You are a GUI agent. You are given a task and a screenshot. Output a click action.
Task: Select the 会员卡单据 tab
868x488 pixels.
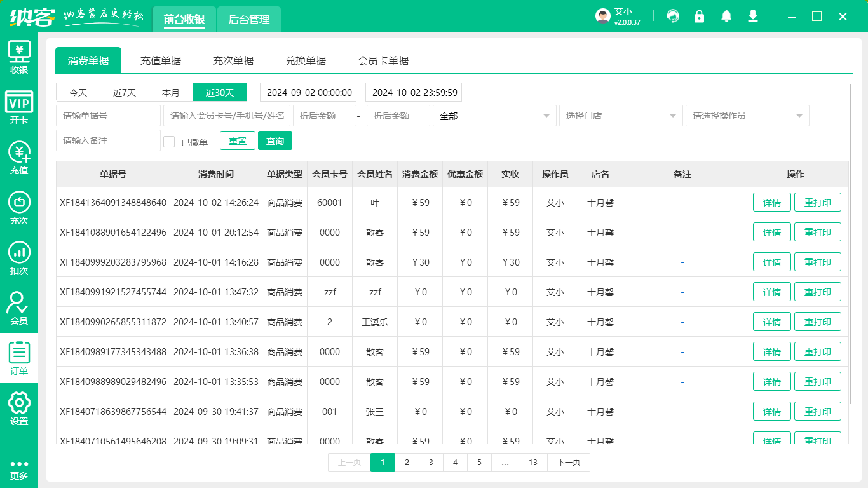click(383, 60)
